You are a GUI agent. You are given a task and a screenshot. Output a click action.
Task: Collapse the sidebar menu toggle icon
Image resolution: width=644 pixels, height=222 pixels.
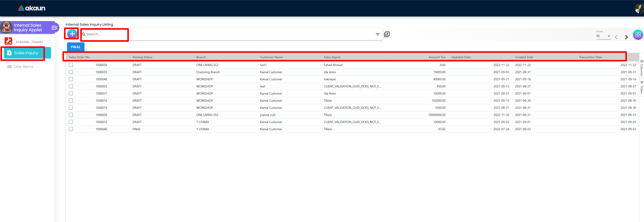coord(54,27)
